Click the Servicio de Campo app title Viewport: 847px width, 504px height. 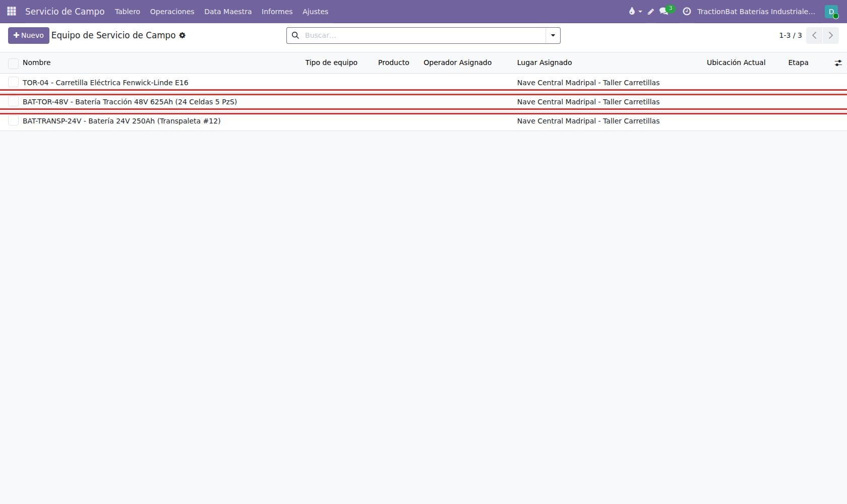pyautogui.click(x=65, y=11)
